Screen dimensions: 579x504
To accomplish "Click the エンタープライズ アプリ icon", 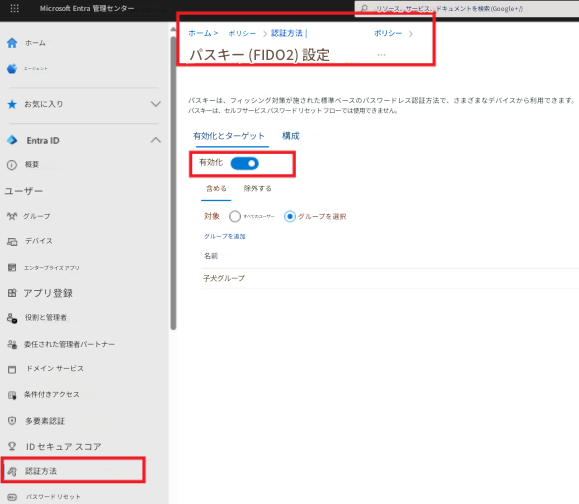I will [x=12, y=267].
